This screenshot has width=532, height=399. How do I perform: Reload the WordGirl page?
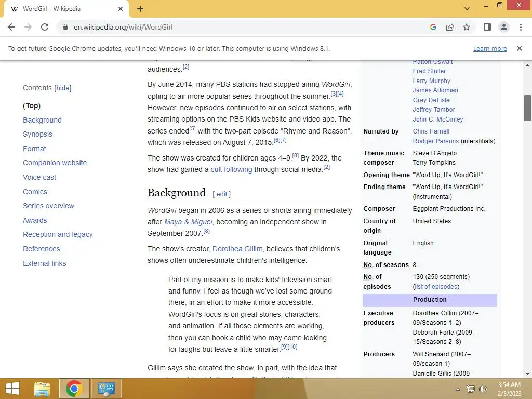click(45, 27)
